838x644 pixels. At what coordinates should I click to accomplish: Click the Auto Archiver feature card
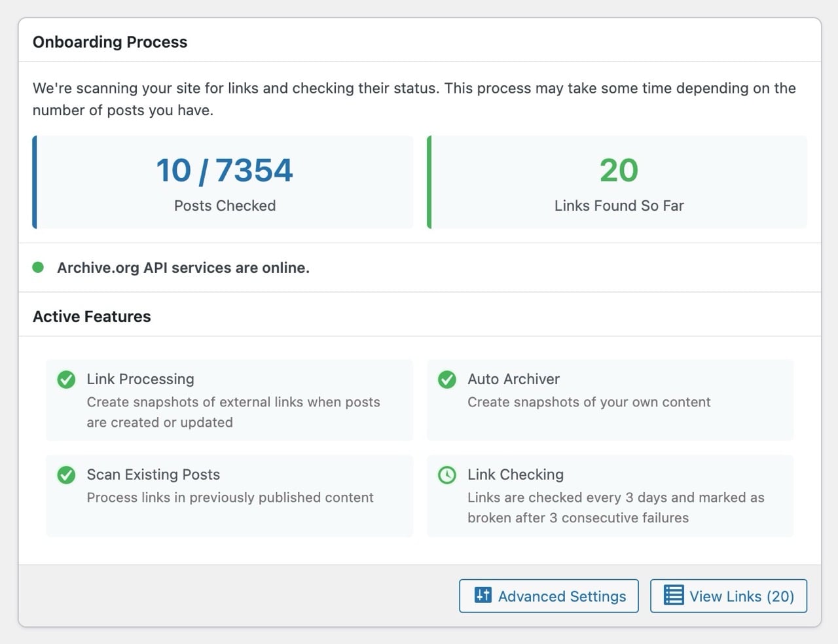coord(610,400)
